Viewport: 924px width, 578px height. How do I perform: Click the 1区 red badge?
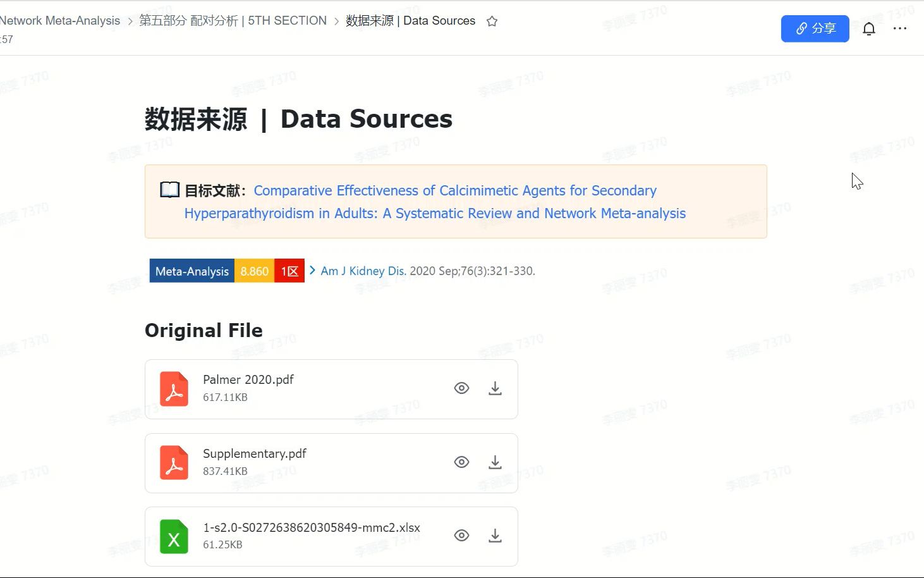click(x=289, y=271)
